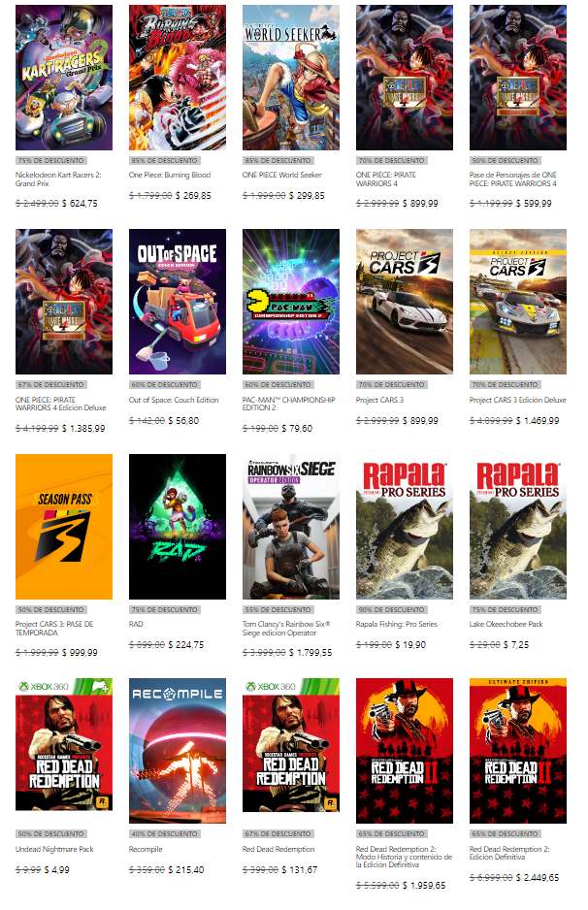Open RAD game cover art
This screenshot has height=910, width=588.
[x=177, y=527]
